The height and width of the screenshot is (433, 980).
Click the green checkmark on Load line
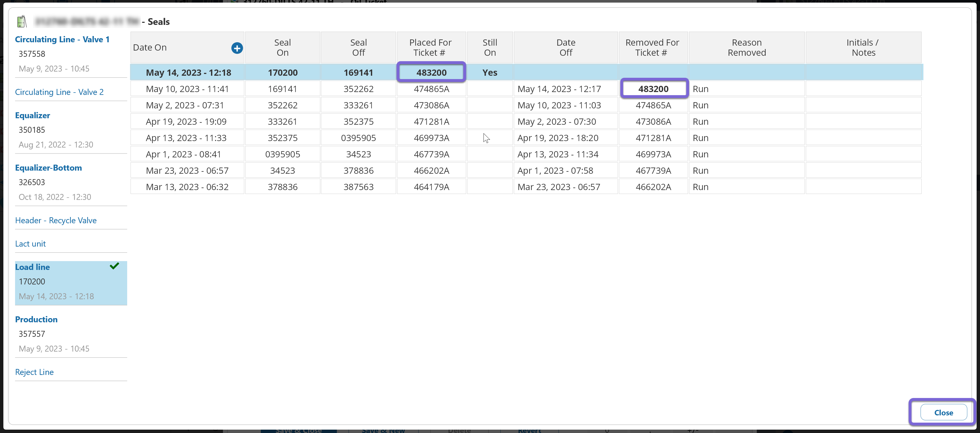[x=114, y=266]
